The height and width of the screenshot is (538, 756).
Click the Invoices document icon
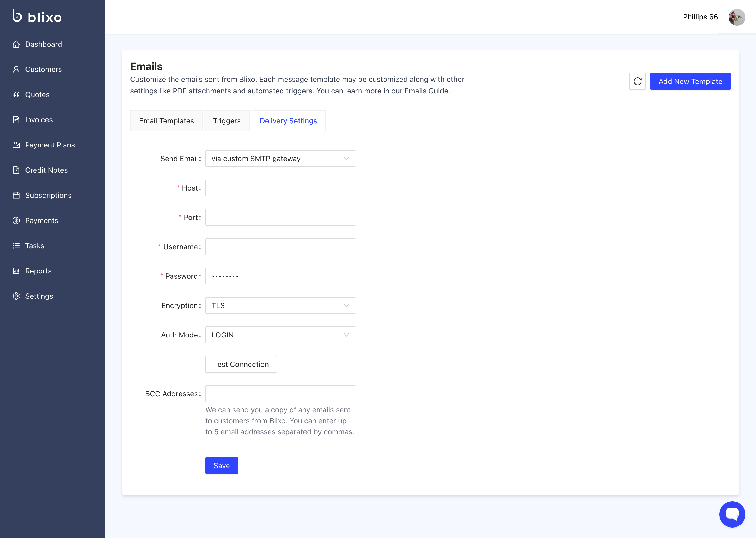16,120
